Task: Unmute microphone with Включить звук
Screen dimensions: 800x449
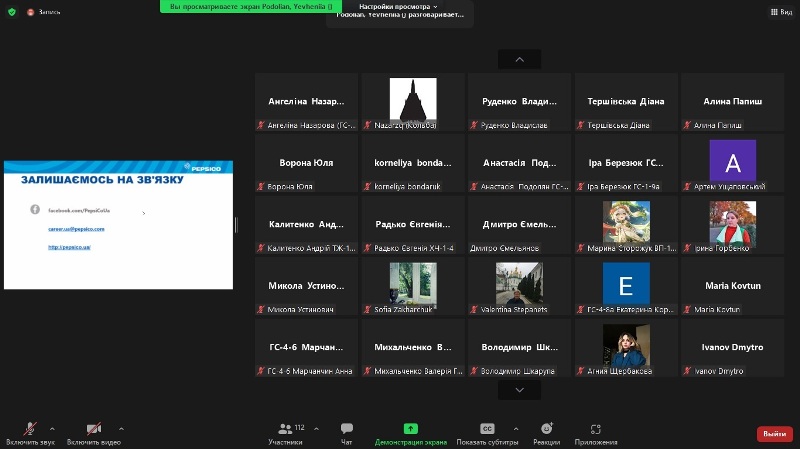Action: pos(29,429)
